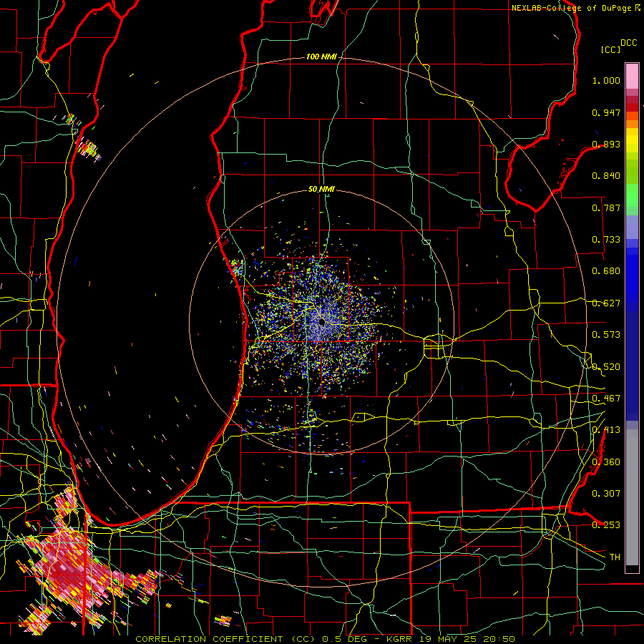Click the 0.680 scale value
Screen dimensions: 644x644
606,271
